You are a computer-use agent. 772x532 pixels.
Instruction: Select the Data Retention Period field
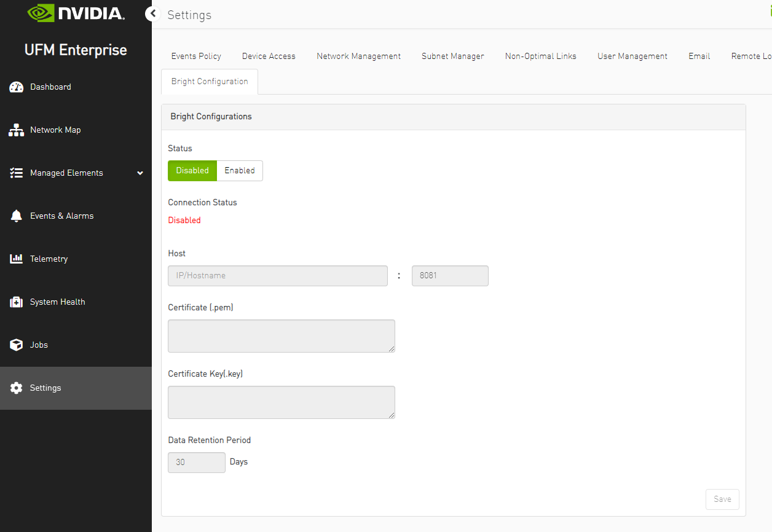[196, 462]
